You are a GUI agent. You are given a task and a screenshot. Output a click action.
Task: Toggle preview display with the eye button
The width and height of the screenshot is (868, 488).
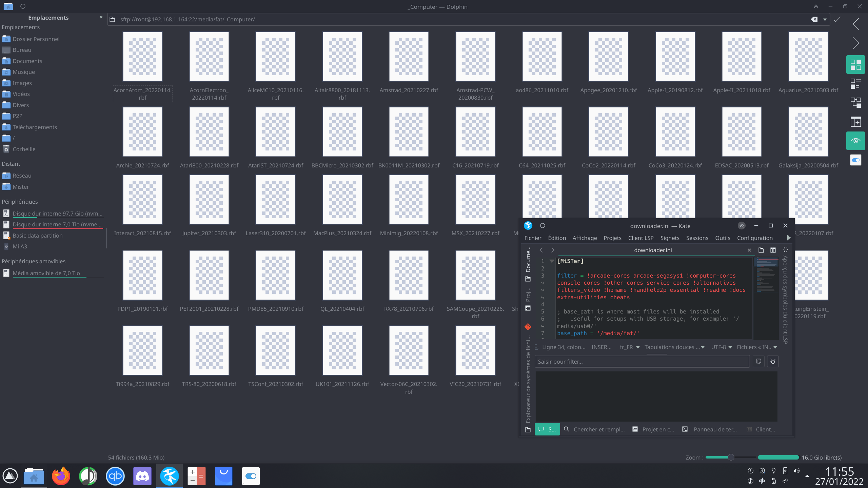pyautogui.click(x=855, y=141)
